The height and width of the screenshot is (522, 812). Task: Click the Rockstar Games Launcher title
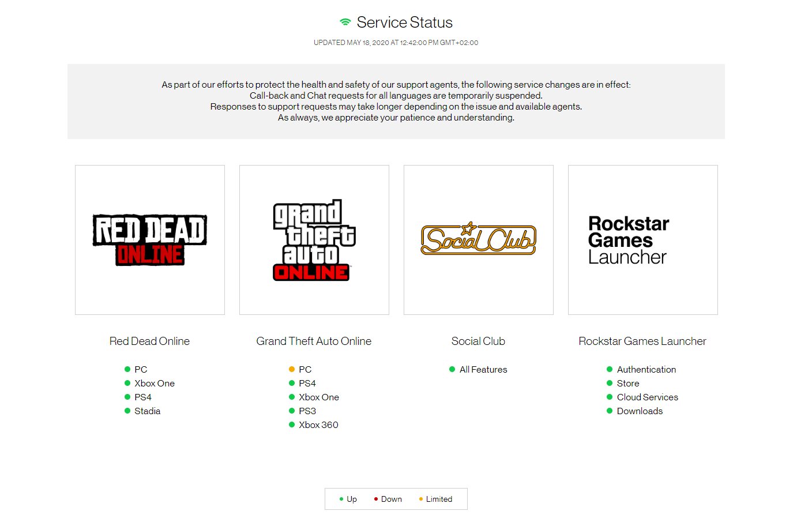point(642,341)
